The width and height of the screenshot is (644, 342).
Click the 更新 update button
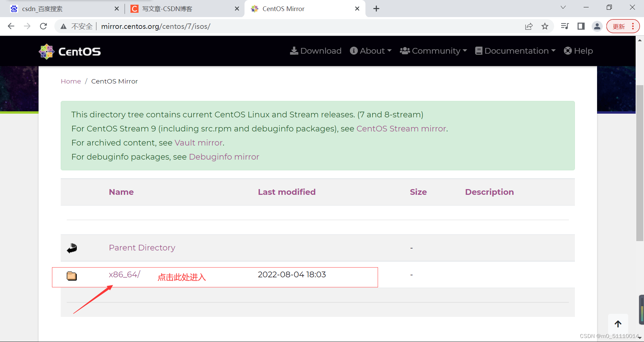coord(623,26)
